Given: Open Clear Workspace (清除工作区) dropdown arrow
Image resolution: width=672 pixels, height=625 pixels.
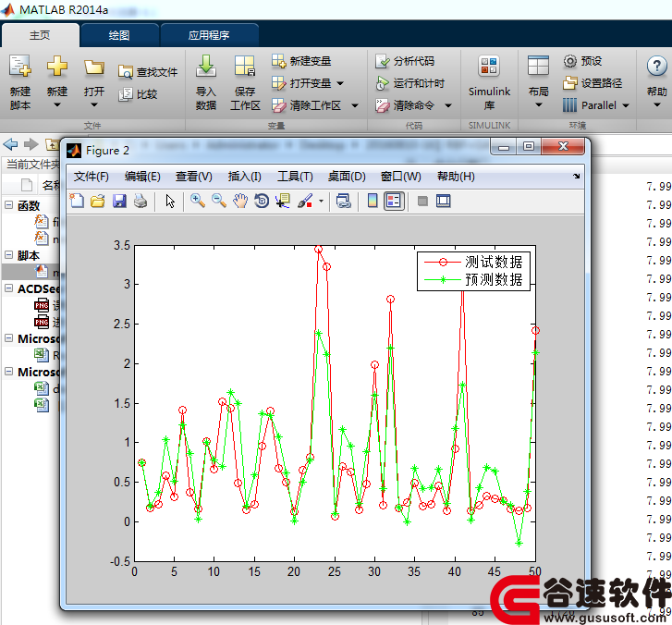Looking at the screenshot, I should tap(355, 105).
